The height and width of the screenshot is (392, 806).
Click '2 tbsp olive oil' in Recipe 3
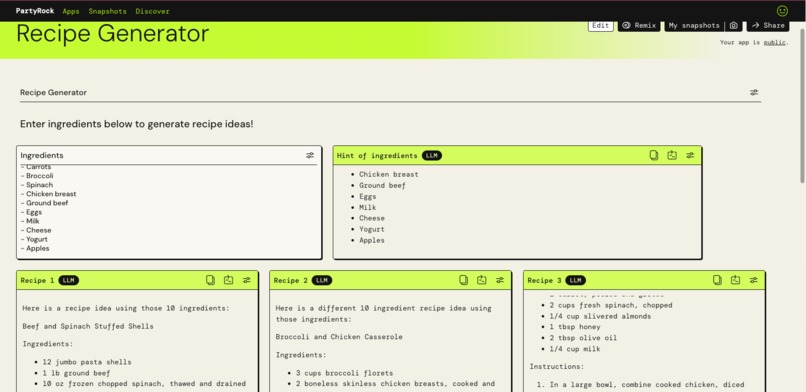tap(583, 338)
